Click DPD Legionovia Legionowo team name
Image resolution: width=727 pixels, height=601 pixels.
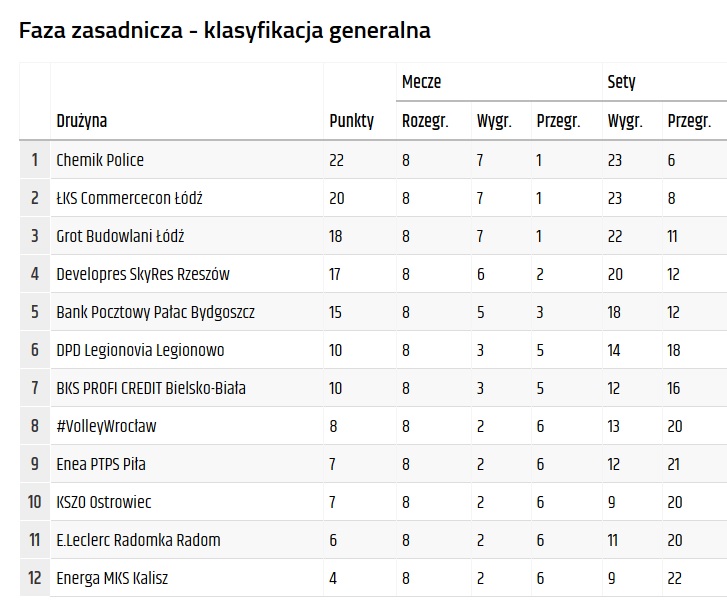coord(140,350)
